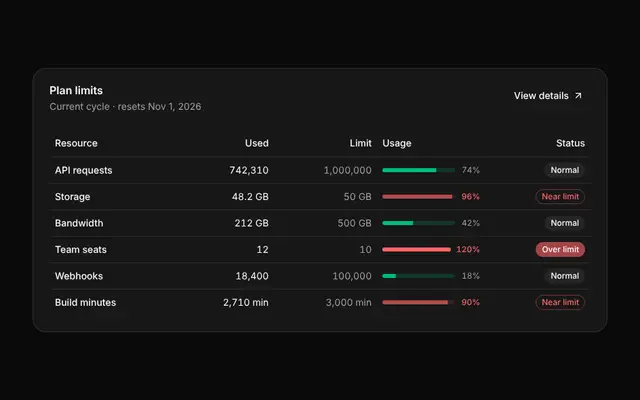
Task: Click the Used column header
Action: click(257, 143)
